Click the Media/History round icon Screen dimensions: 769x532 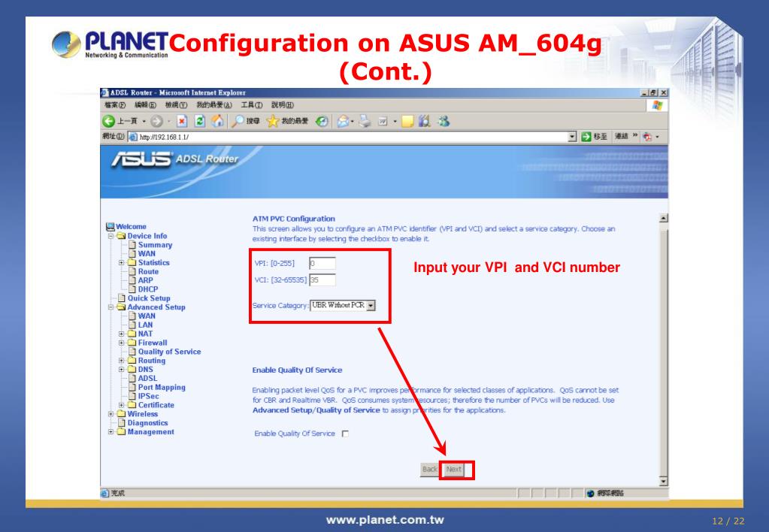[322, 121]
